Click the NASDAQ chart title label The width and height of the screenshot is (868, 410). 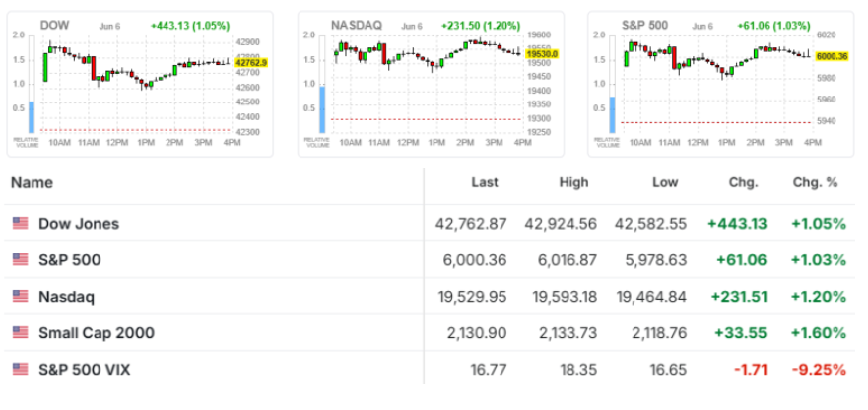[x=357, y=26]
